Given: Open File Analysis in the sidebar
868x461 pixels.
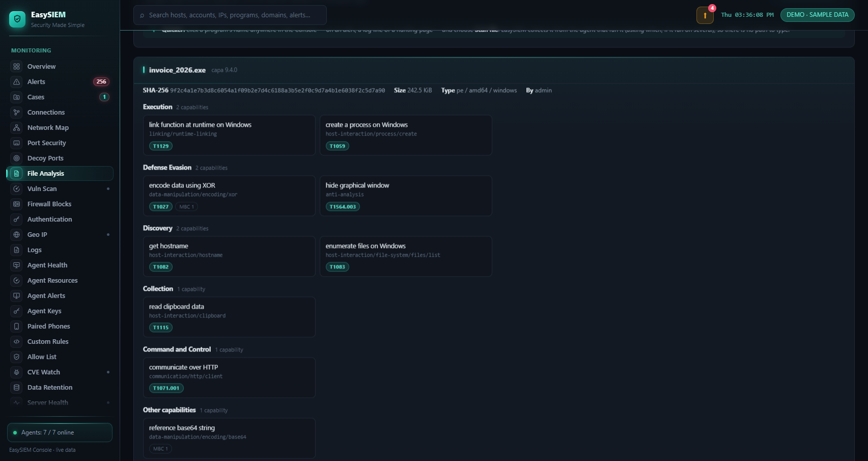Looking at the screenshot, I should [60, 174].
